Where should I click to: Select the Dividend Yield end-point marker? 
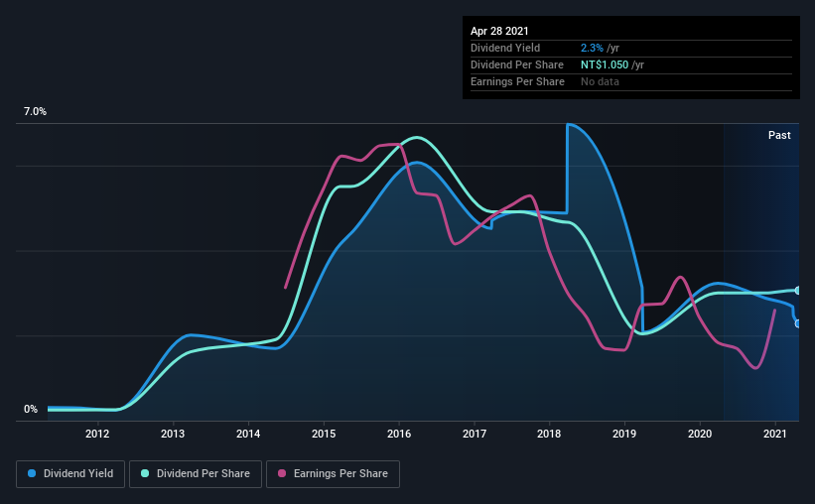click(798, 323)
